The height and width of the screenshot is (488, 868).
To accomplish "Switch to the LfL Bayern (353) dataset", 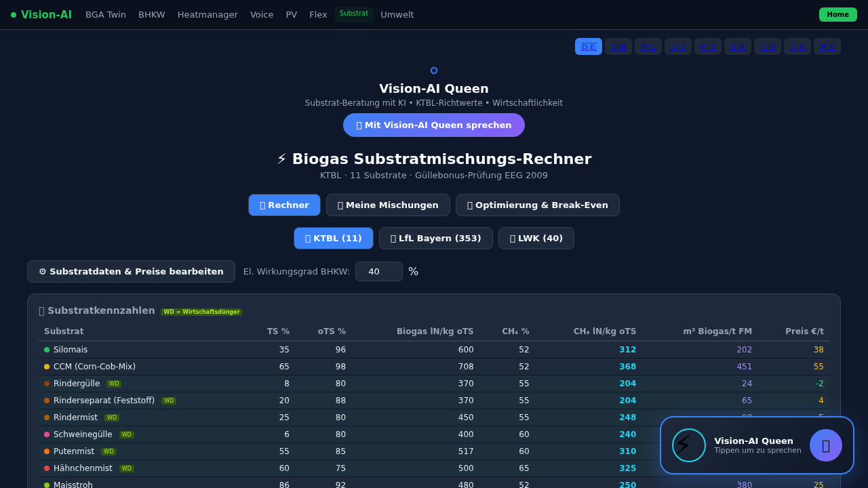I will [x=436, y=238].
